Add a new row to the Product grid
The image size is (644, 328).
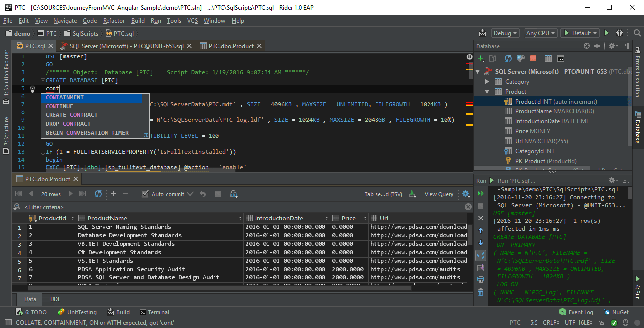click(113, 194)
